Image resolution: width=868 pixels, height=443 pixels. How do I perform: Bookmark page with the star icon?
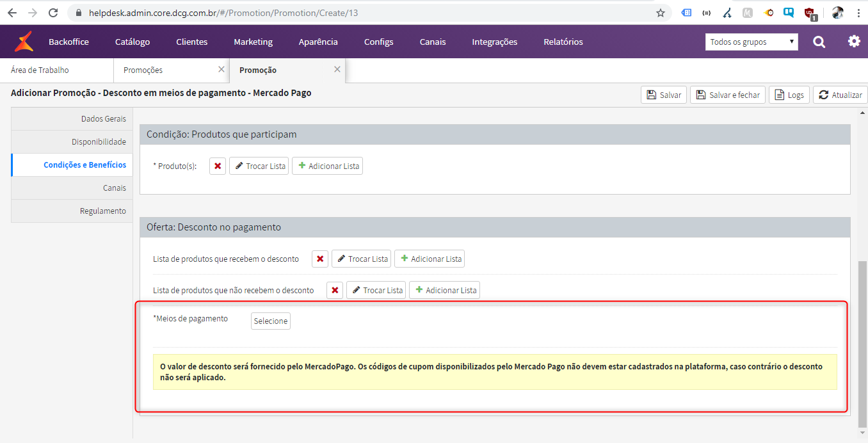click(661, 13)
